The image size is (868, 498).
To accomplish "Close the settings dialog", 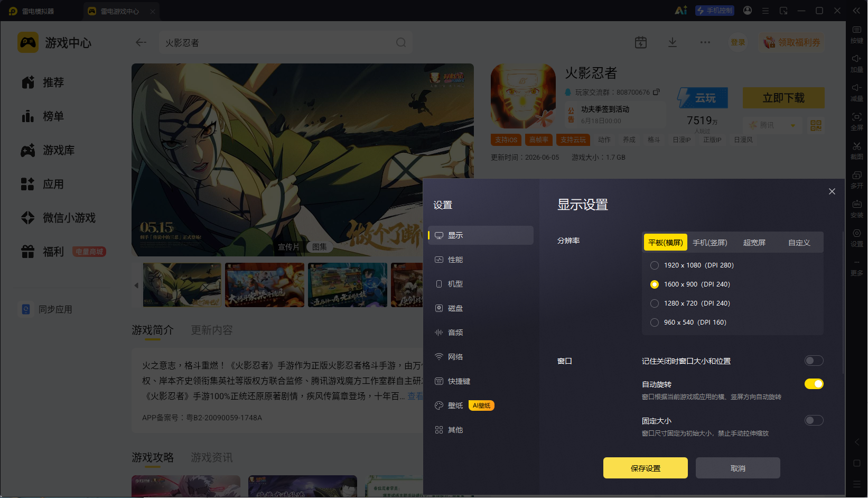I will click(832, 191).
